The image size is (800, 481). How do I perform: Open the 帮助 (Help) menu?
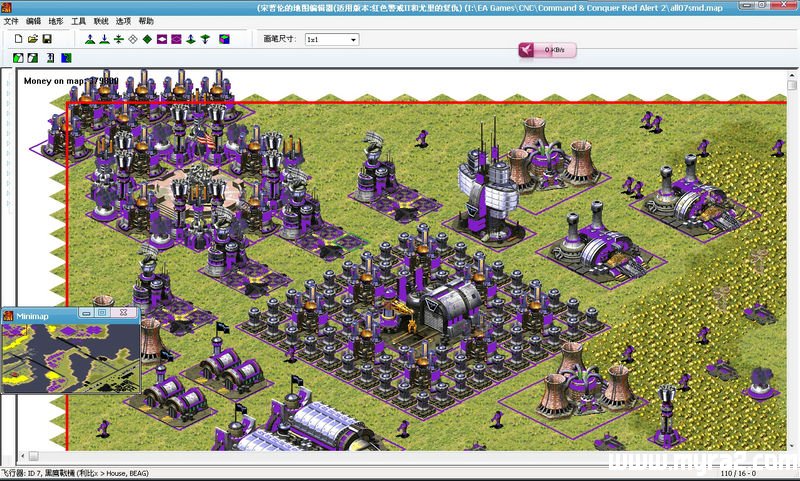tap(145, 21)
